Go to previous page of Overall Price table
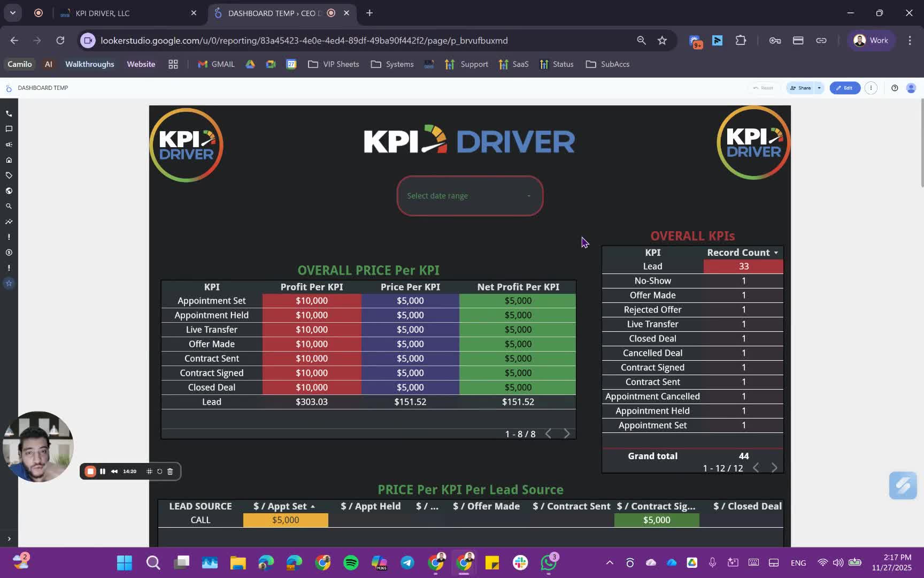924x578 pixels. [548, 433]
